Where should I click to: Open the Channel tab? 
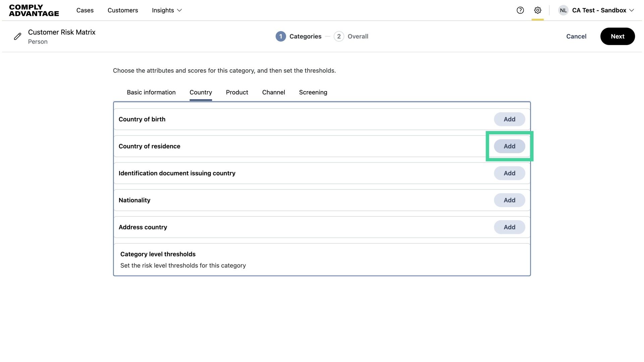click(273, 92)
